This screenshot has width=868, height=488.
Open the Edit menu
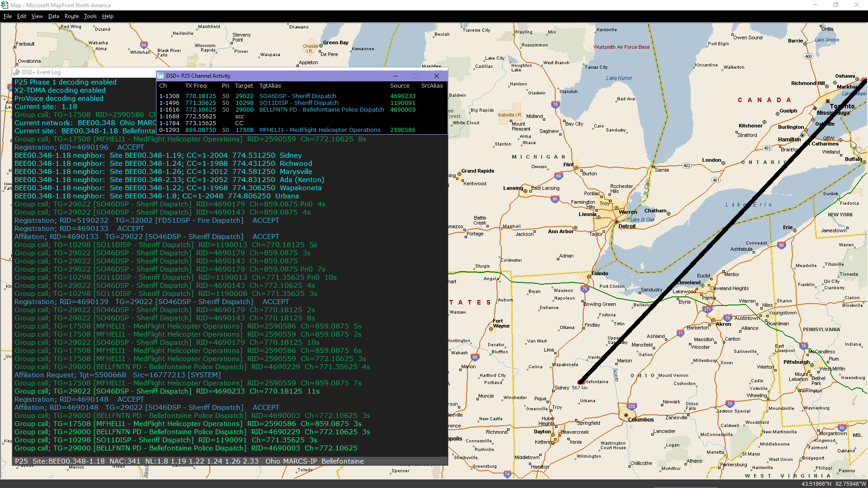[22, 16]
